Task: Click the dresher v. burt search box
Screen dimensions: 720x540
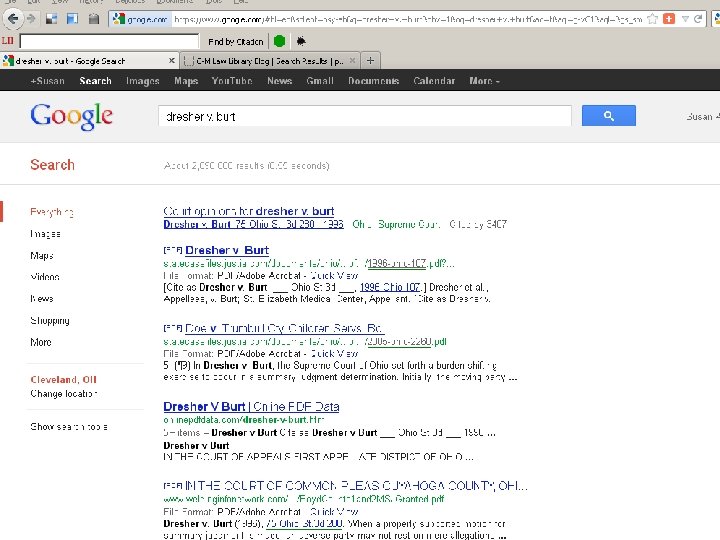Action: [x=365, y=116]
